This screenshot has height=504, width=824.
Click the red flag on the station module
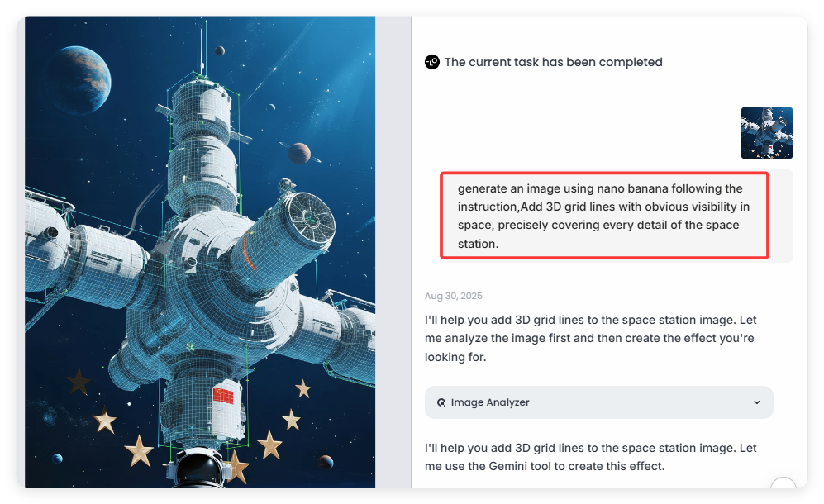coord(223,395)
